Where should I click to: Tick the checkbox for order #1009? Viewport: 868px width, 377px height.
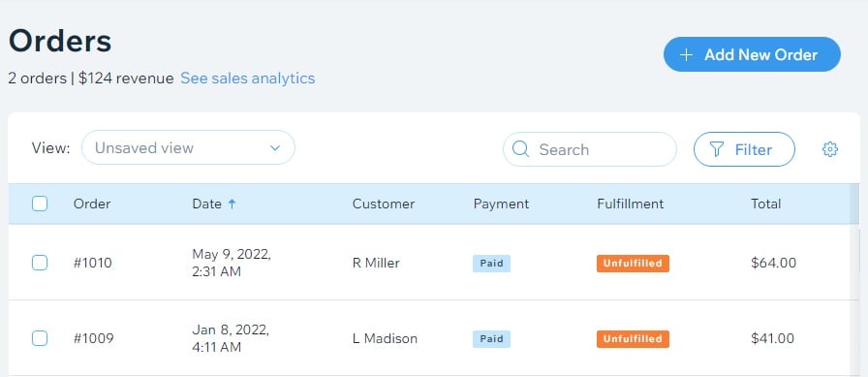click(40, 337)
